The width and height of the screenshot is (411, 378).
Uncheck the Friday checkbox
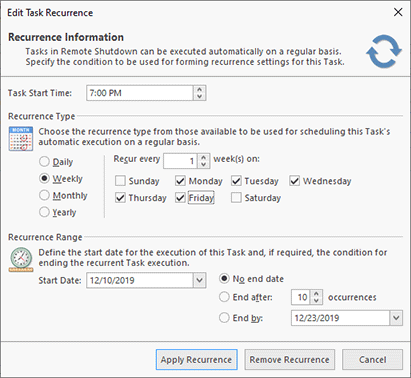click(x=180, y=198)
